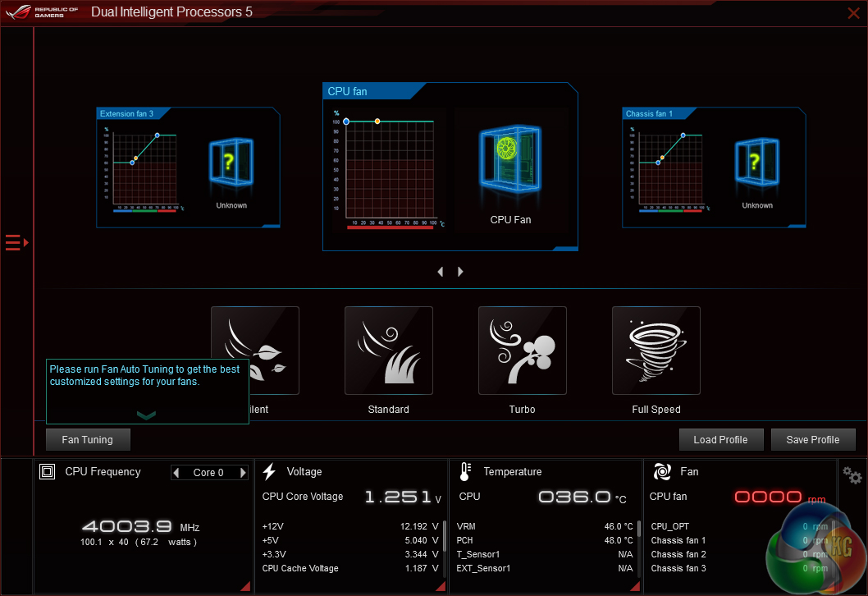Click the Voltage lightning bolt icon
Image resolution: width=868 pixels, height=596 pixels.
(270, 471)
